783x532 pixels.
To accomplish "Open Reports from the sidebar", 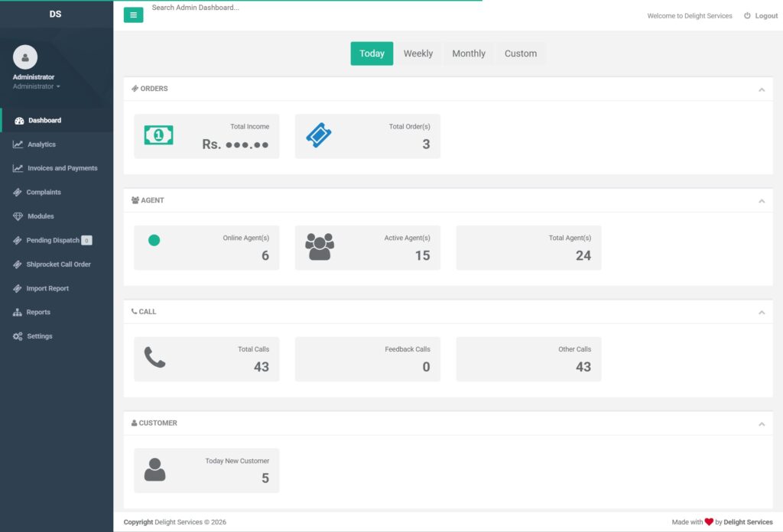I will (57, 313).
